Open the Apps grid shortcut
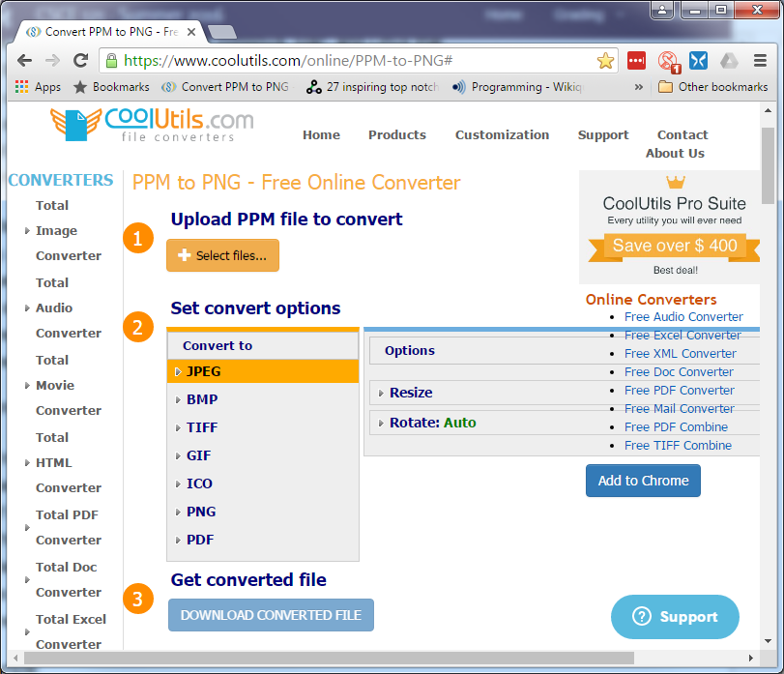The height and width of the screenshot is (674, 784). tap(38, 87)
